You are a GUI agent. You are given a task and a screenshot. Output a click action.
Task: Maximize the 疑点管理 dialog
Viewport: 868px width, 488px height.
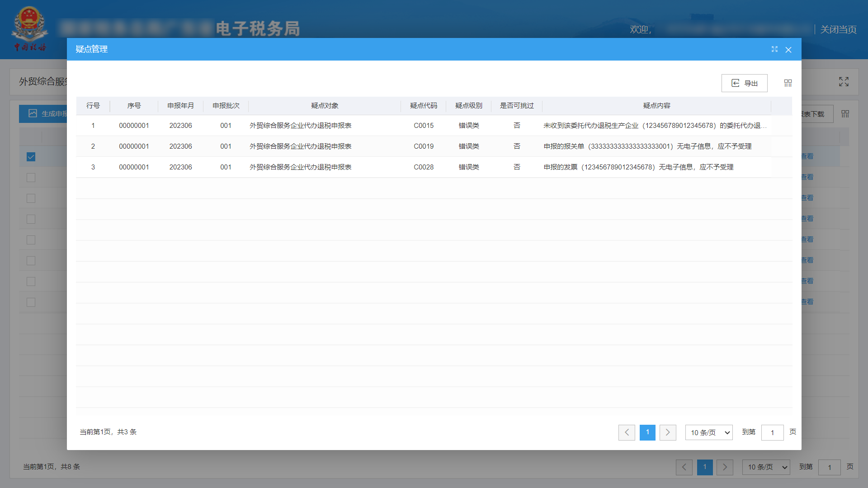tap(774, 49)
